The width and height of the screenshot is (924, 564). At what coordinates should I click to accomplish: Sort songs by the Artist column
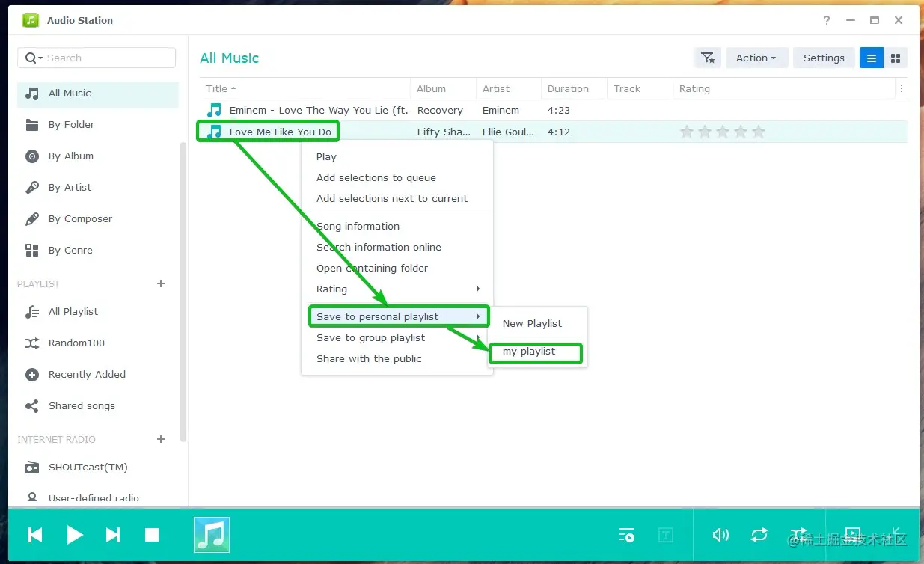(509, 88)
